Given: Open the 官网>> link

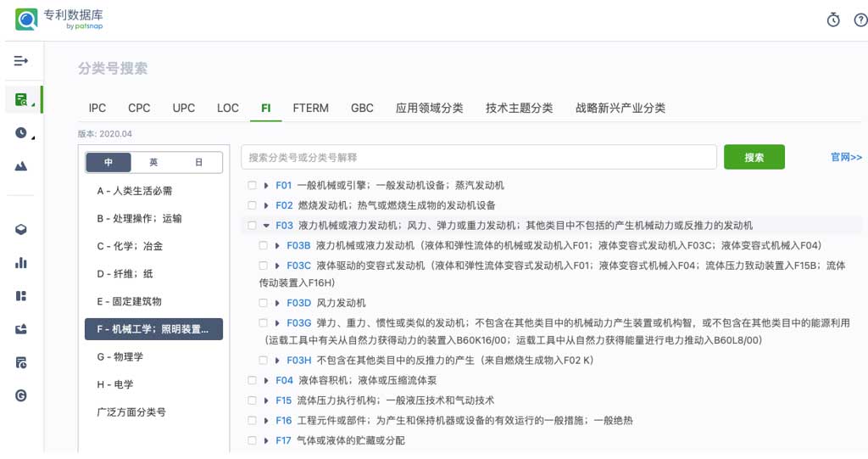Looking at the screenshot, I should [846, 157].
